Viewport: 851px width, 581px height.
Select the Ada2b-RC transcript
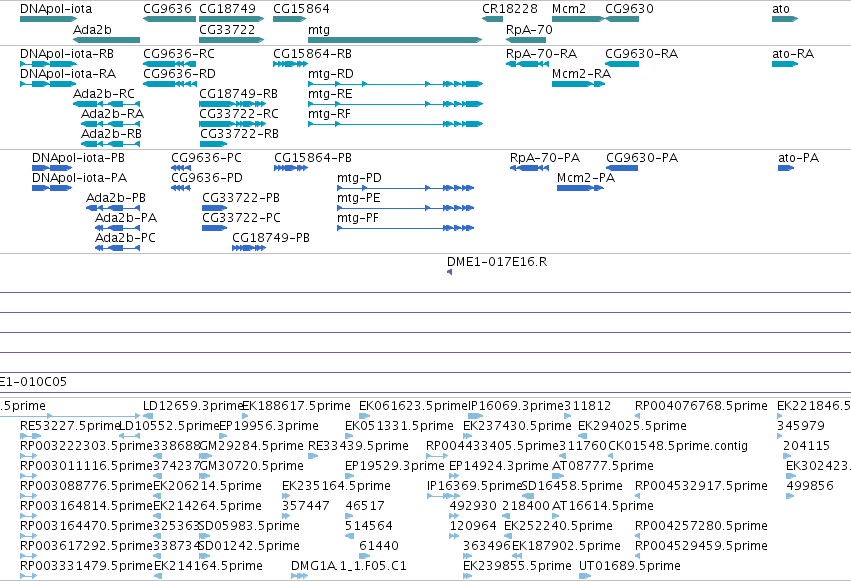(106, 104)
